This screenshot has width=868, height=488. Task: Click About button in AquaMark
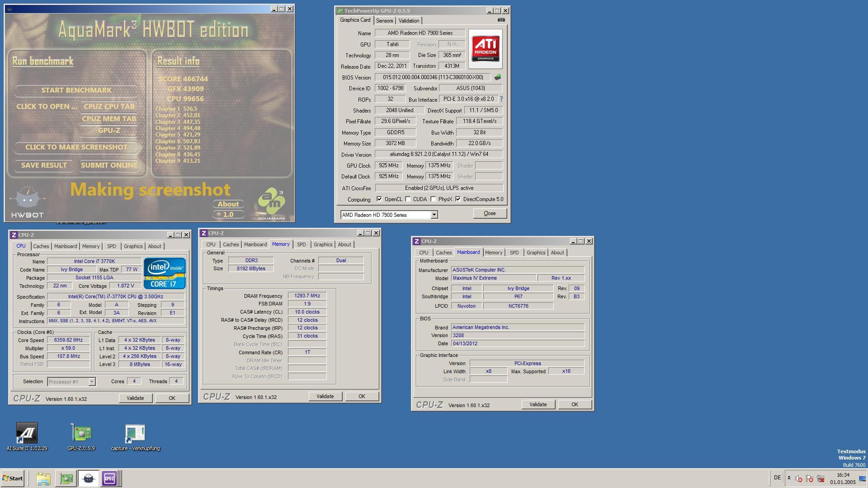click(228, 204)
